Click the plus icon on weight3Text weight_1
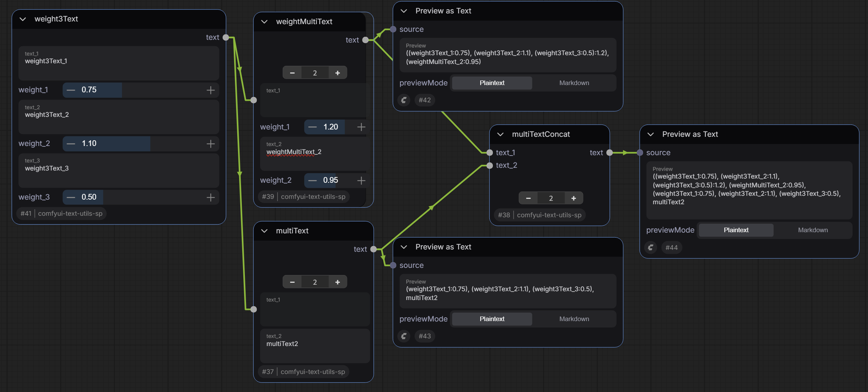868x392 pixels. (x=210, y=90)
